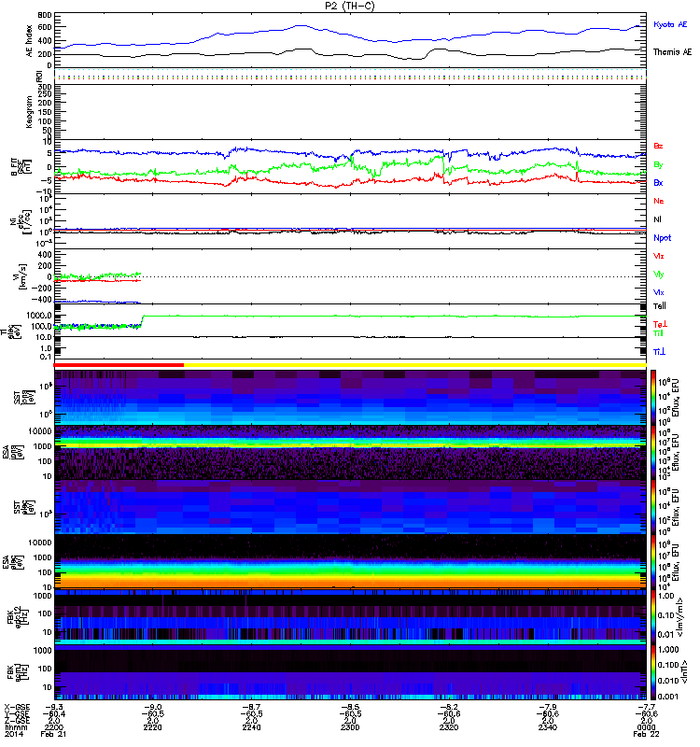Click the "0.001" value on the nT color bar
700x747 pixels.
(667, 697)
